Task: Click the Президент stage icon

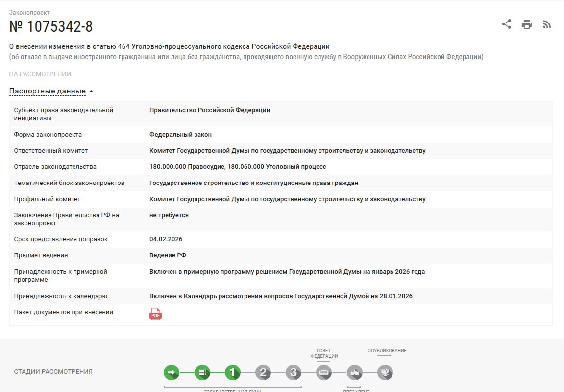Action: tap(354, 372)
